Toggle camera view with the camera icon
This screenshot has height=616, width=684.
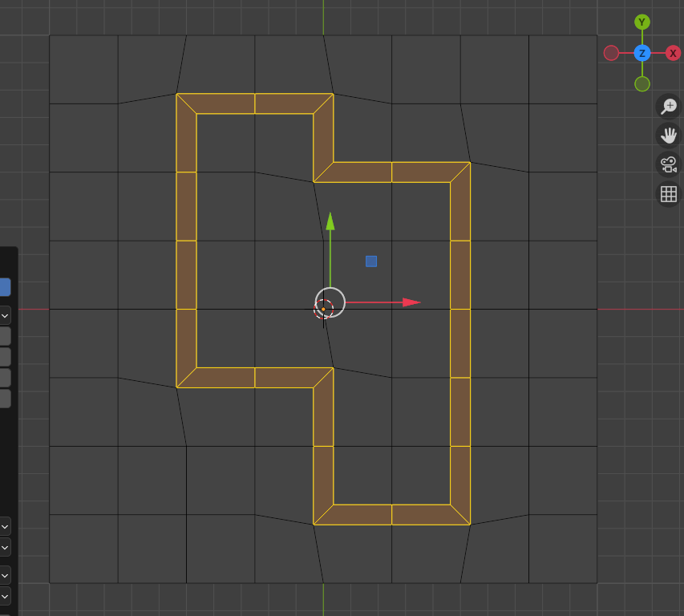668,165
